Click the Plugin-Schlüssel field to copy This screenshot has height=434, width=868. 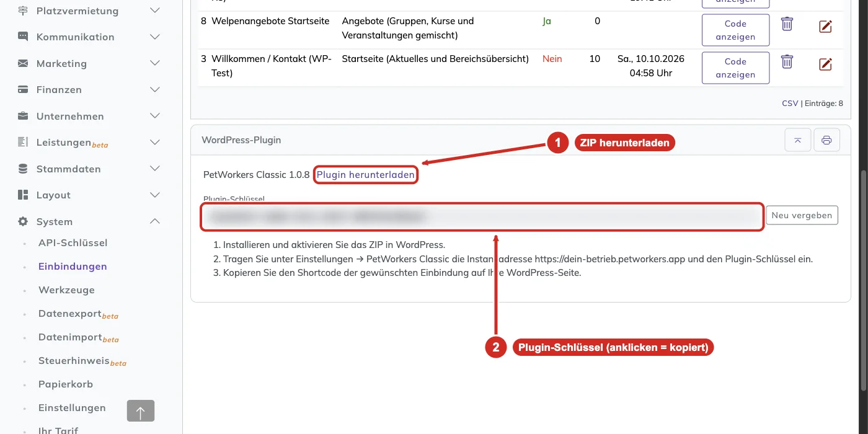coord(482,216)
